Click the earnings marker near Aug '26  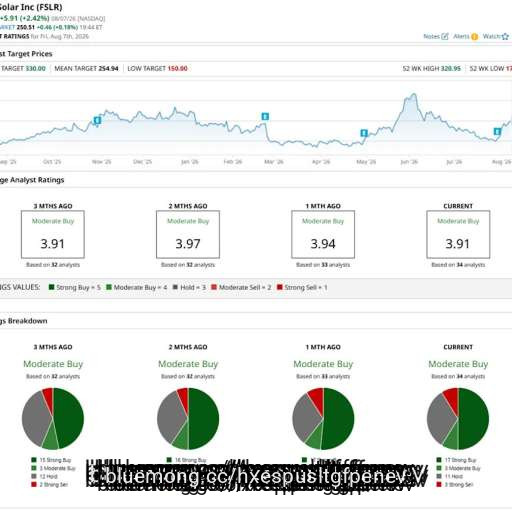(497, 131)
